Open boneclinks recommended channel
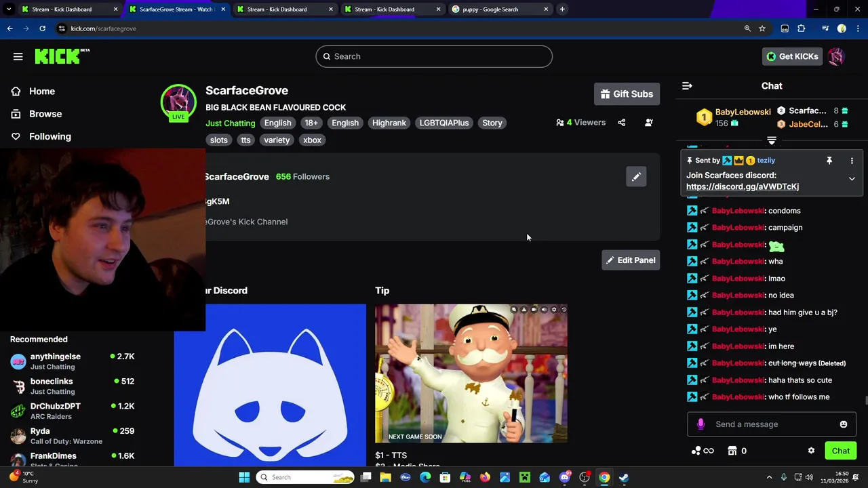Image resolution: width=868 pixels, height=488 pixels. click(73, 386)
